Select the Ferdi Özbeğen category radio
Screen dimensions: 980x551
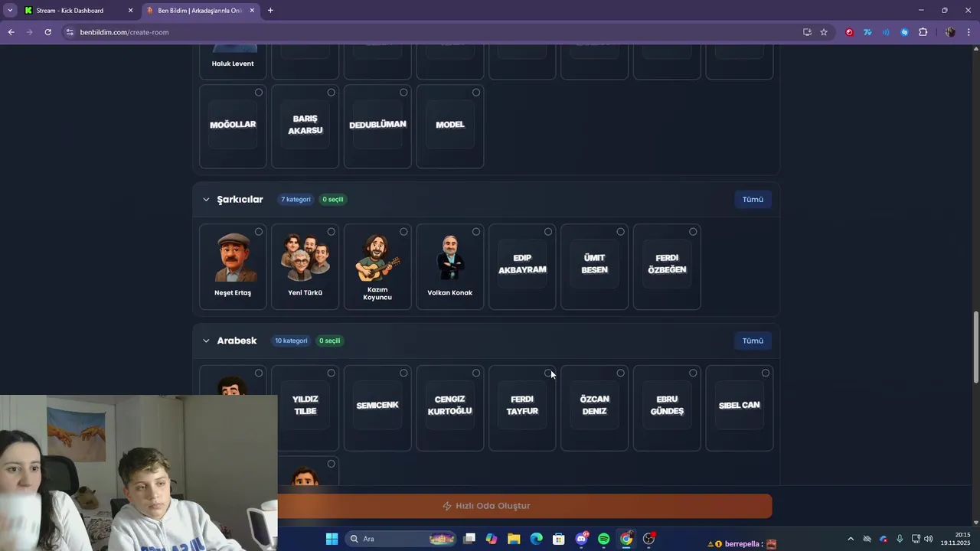point(693,232)
